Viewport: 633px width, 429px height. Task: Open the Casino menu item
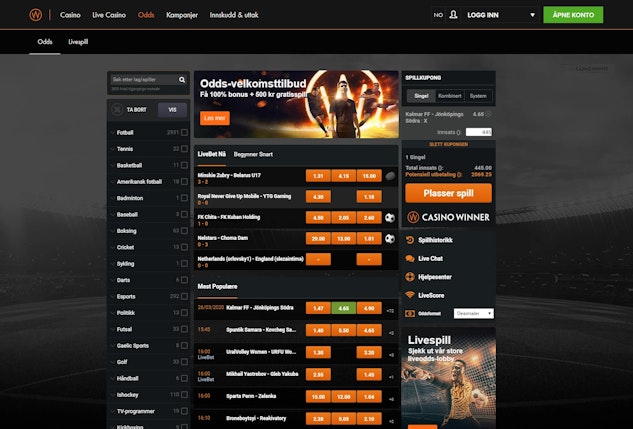[70, 15]
